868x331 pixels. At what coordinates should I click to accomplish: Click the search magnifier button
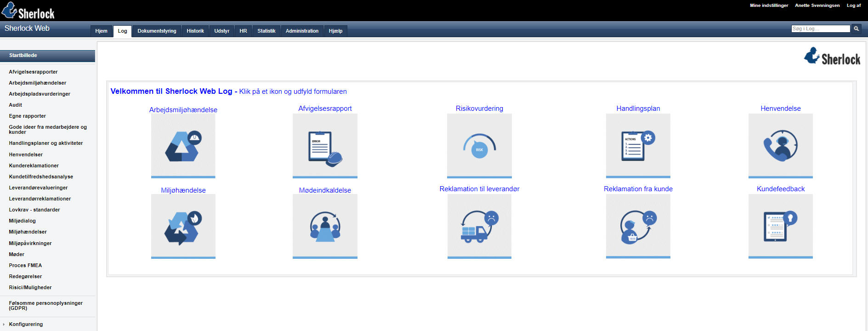(857, 29)
